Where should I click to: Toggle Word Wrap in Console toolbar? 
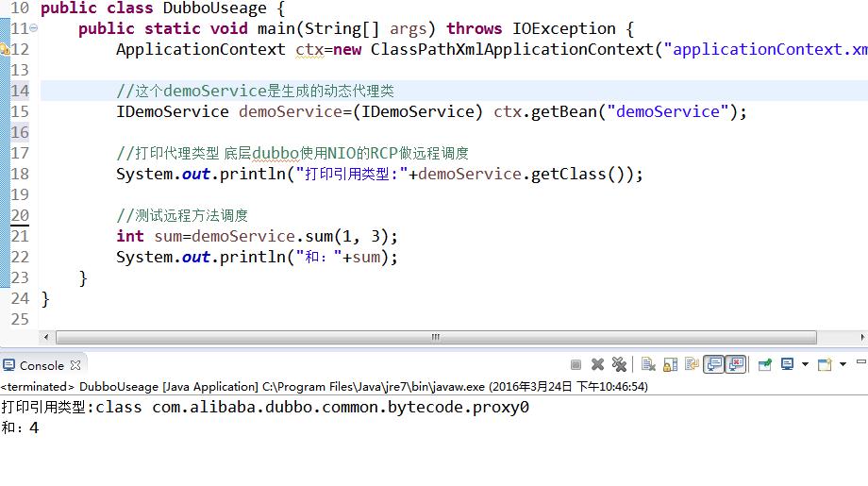(692, 364)
